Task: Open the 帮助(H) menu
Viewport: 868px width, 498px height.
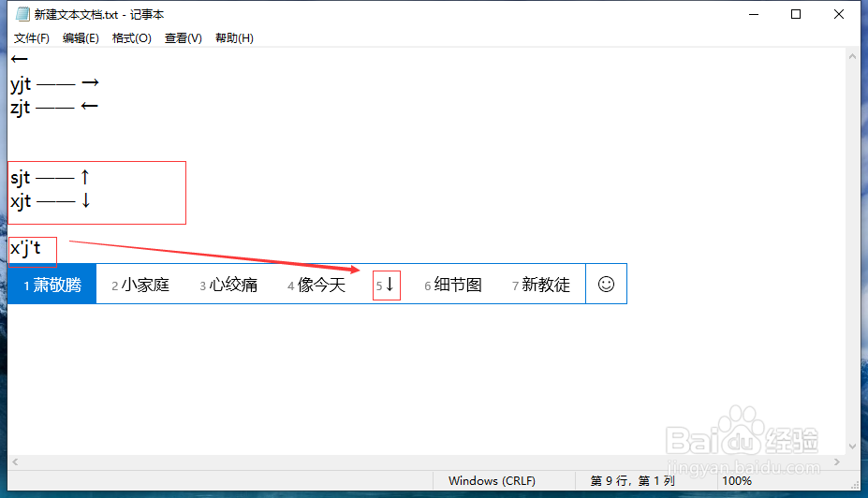Action: coord(234,38)
